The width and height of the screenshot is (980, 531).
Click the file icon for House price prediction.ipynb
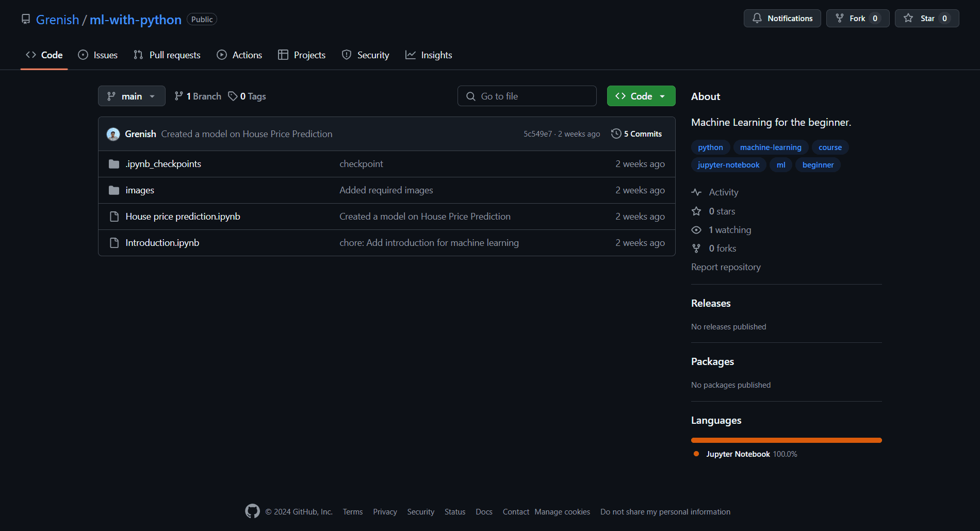coord(114,217)
